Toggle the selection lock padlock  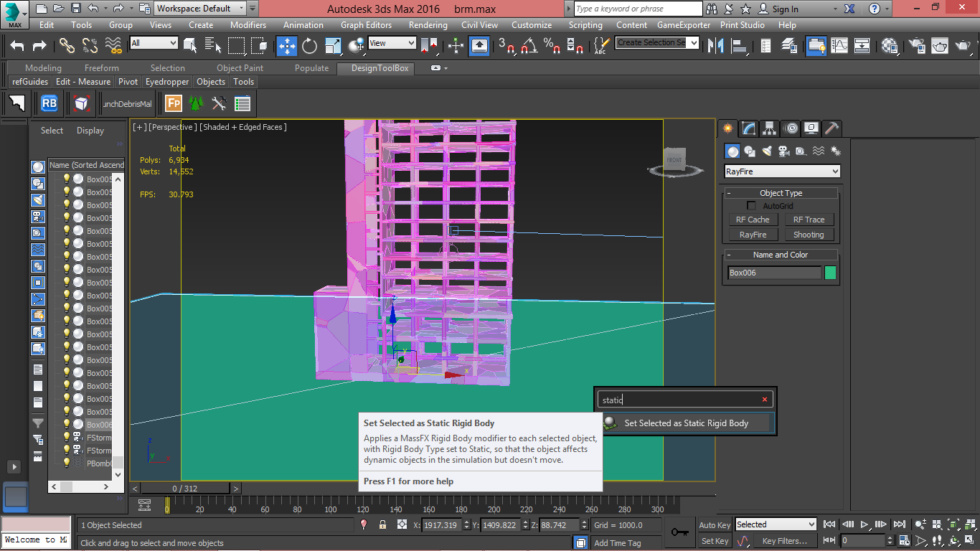pyautogui.click(x=382, y=525)
